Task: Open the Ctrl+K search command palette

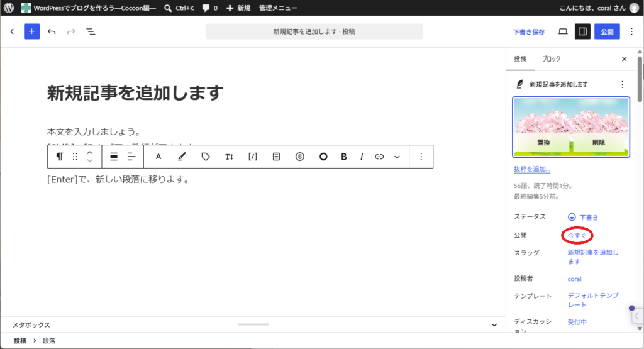Action: 179,8
